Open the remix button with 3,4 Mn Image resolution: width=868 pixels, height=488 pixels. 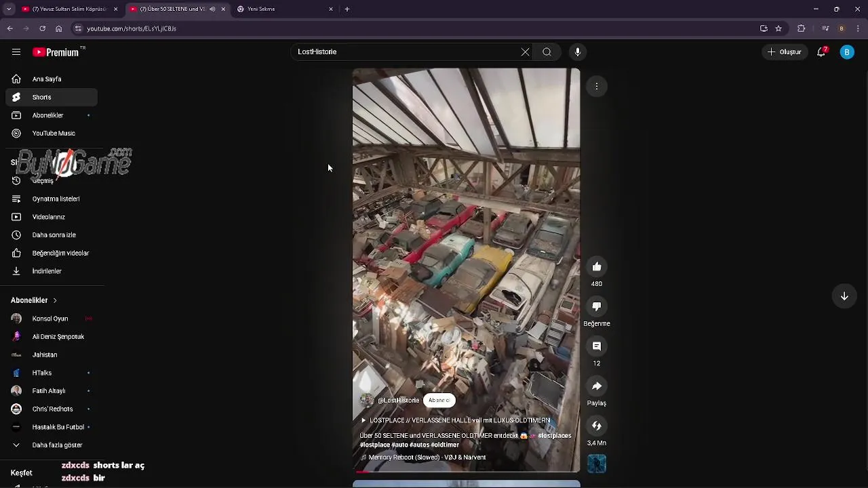pyautogui.click(x=597, y=426)
